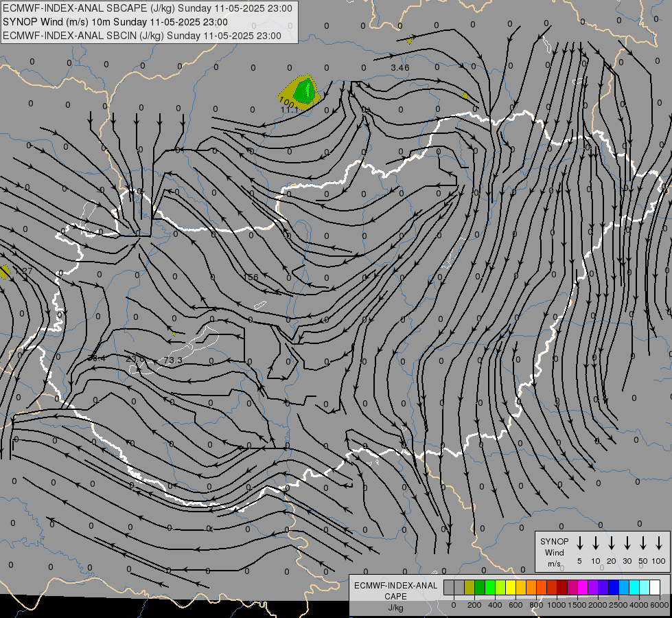The image size is (672, 618).
Task: Click the 3.46 value on the map
Action: 400,68
